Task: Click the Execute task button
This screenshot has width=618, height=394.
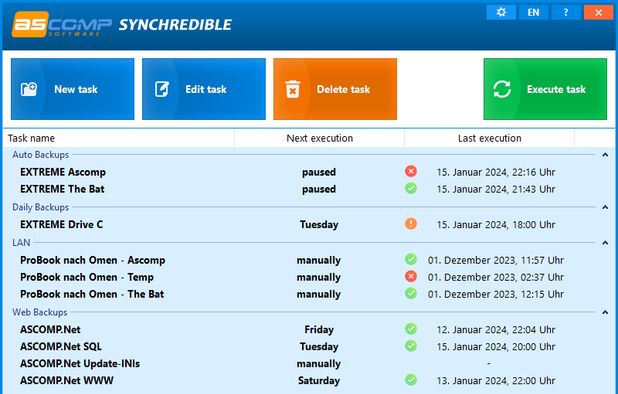Action: [x=545, y=89]
